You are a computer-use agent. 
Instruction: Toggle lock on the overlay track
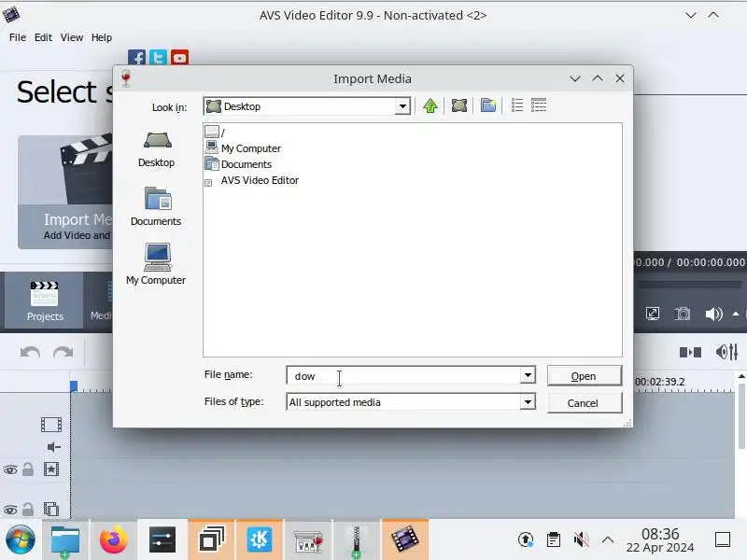[x=28, y=510]
